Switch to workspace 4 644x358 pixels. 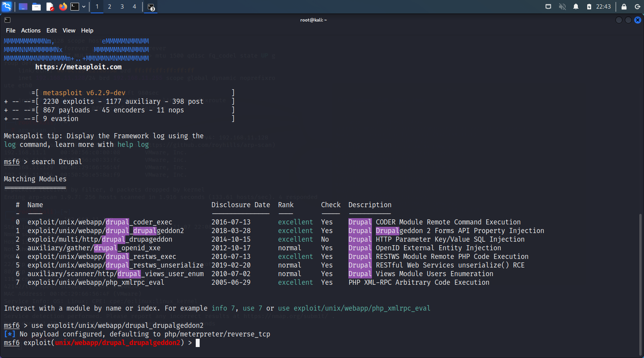tap(134, 7)
